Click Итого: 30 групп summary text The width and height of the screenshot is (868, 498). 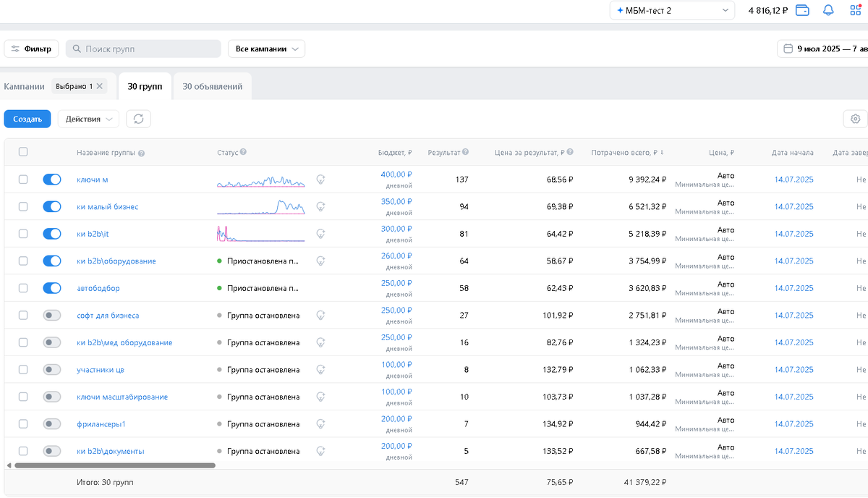(105, 481)
